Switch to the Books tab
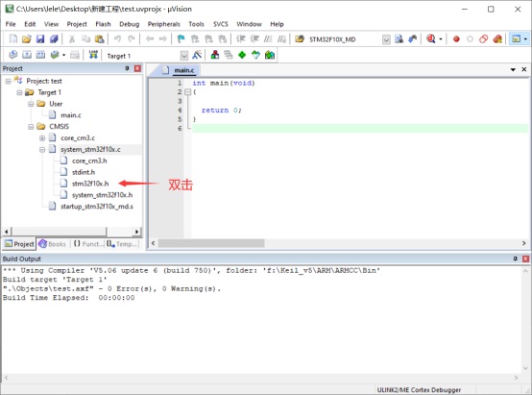 coord(52,244)
